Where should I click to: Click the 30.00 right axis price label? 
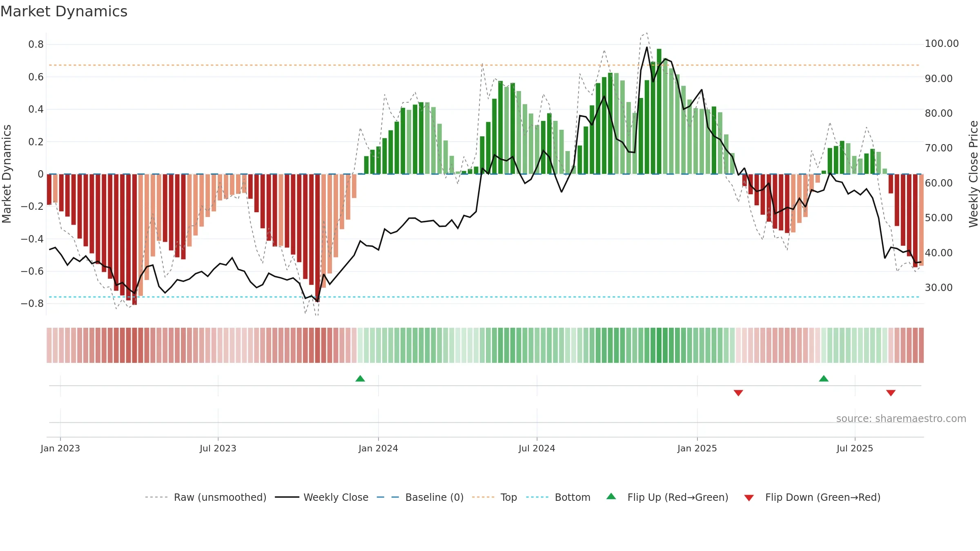coord(938,287)
